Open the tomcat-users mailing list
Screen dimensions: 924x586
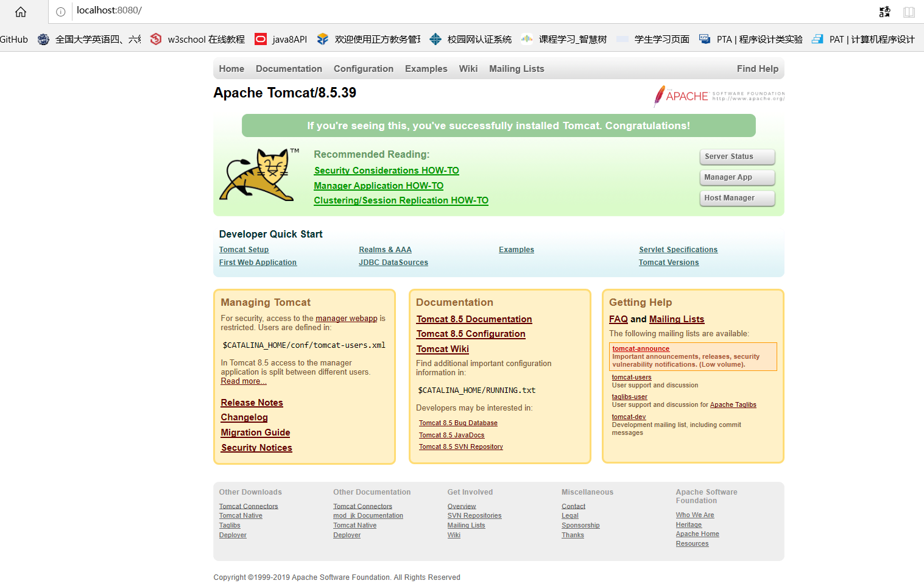(632, 378)
